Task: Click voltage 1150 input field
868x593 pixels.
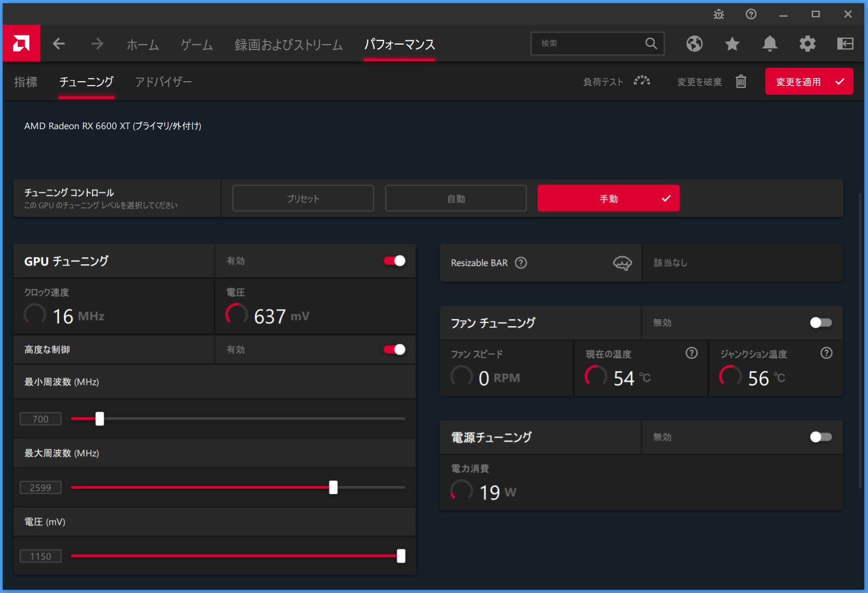Action: 40,556
